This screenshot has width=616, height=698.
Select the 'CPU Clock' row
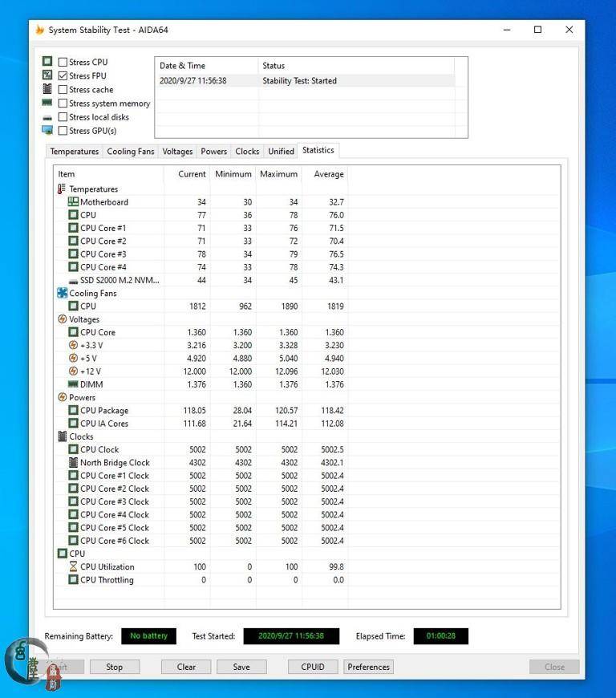coord(201,449)
